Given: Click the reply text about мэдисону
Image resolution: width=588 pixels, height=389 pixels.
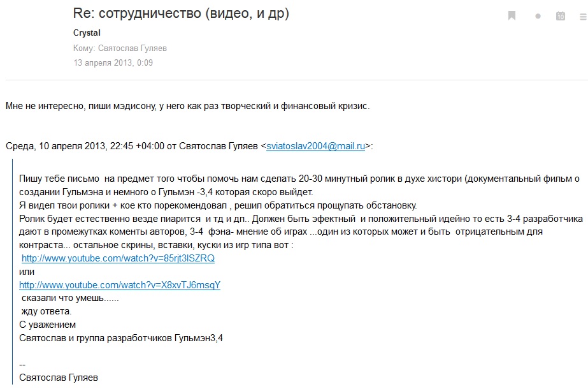Looking at the screenshot, I should [187, 105].
